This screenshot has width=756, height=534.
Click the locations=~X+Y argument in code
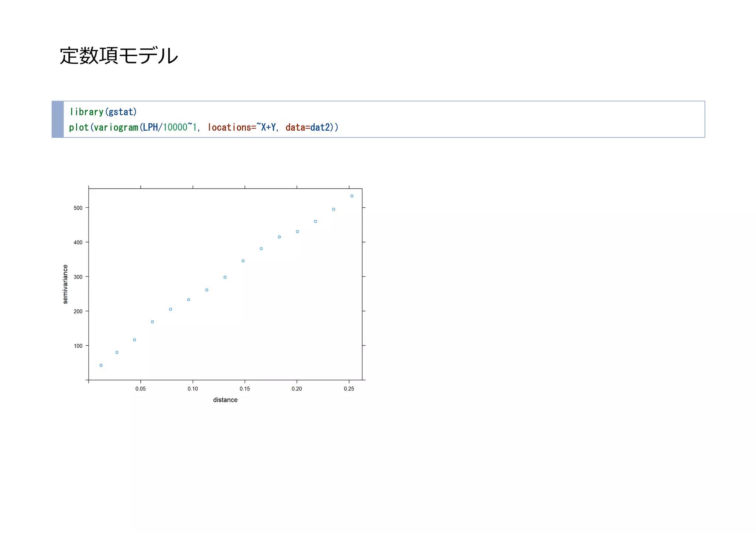tap(242, 127)
